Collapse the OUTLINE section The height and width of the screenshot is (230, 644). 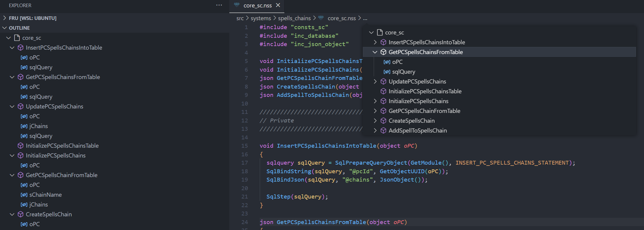pos(4,28)
